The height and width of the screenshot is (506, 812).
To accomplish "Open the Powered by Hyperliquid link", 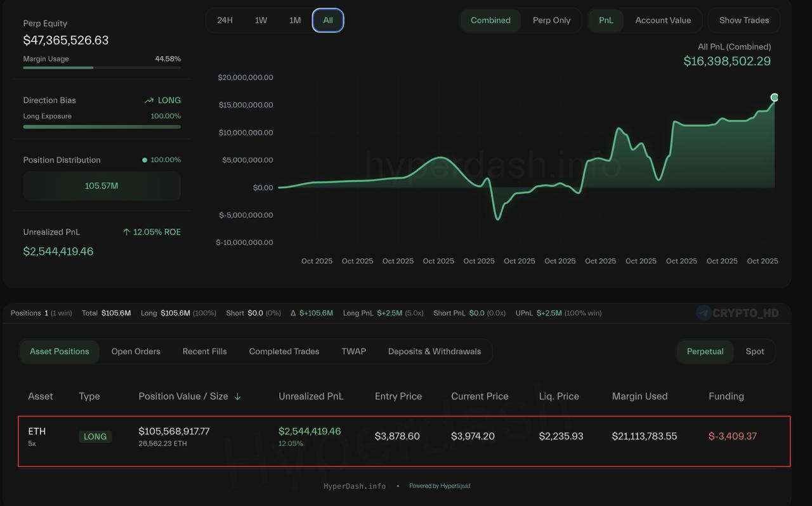I will (x=440, y=486).
